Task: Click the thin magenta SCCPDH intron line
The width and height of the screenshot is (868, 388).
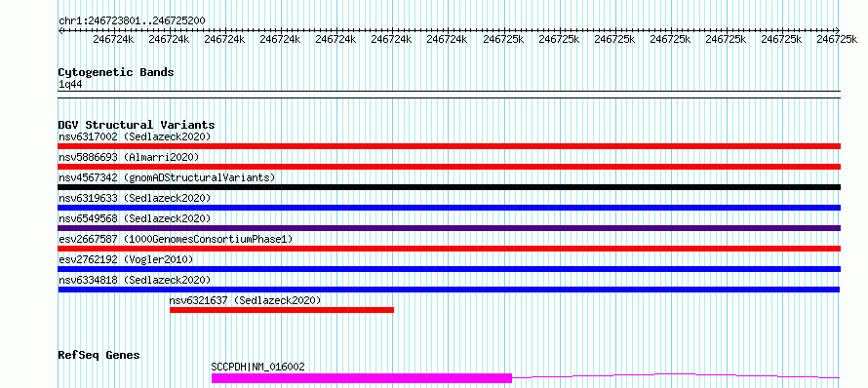Action: pyautogui.click(x=676, y=376)
